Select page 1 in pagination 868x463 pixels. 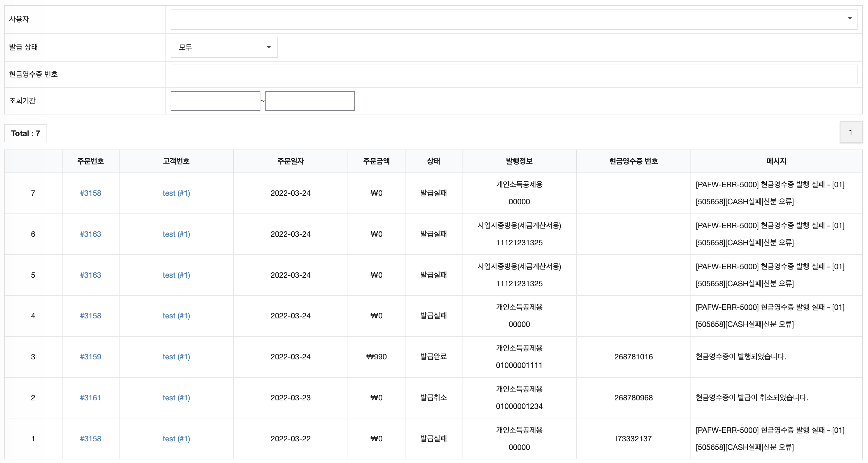[851, 132]
